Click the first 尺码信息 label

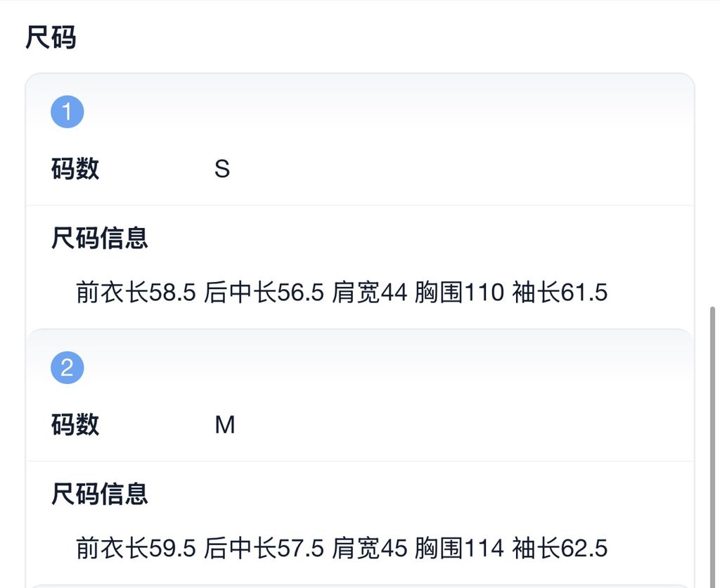[98, 239]
